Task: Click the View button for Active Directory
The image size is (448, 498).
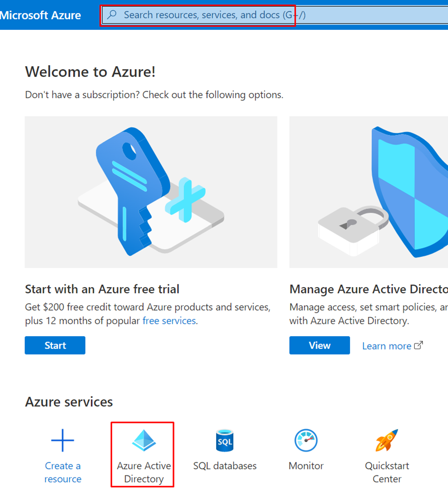Action: [320, 345]
